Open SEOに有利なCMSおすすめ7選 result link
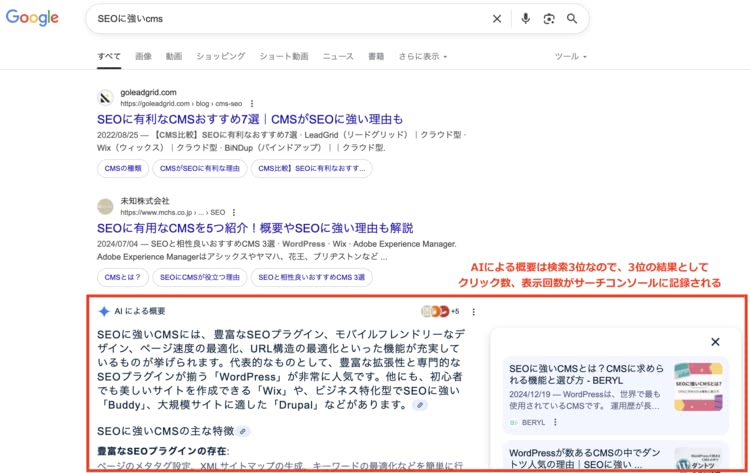The width and height of the screenshot is (750, 473). click(250, 119)
